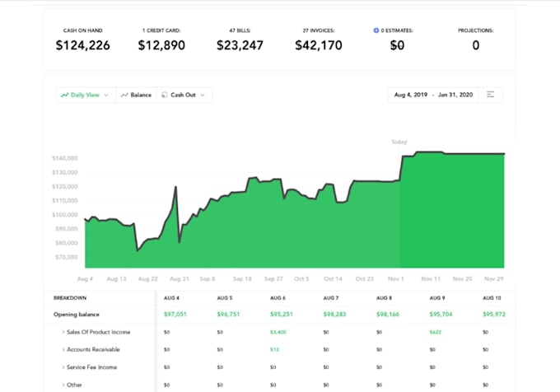Open the date range picker Aug 4, 2019 - Jan 31, 2020
560x392 pixels.
[433, 95]
